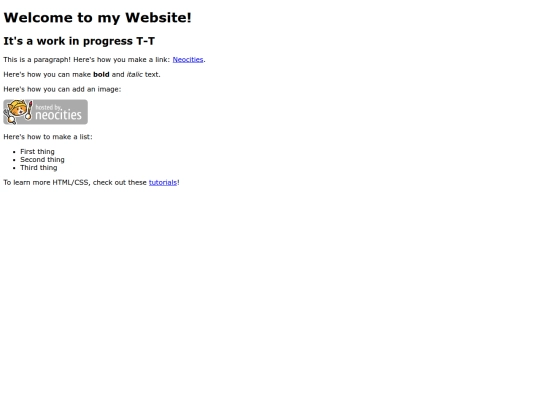Click the 'Here's how to make a list:' text
Screen dimensions: 540x405
coord(48,137)
